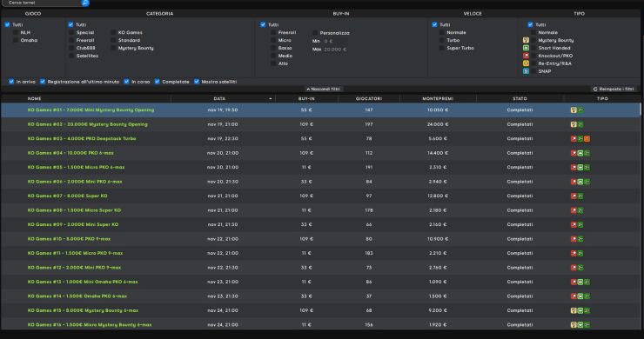Sort list by GIOCATORI column header
This screenshot has height=339, width=644.
[369, 99]
